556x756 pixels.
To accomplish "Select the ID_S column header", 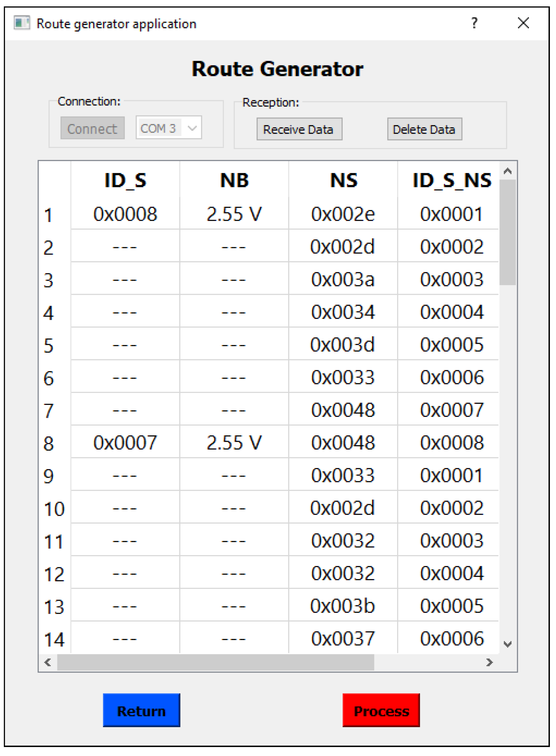I will pos(125,180).
